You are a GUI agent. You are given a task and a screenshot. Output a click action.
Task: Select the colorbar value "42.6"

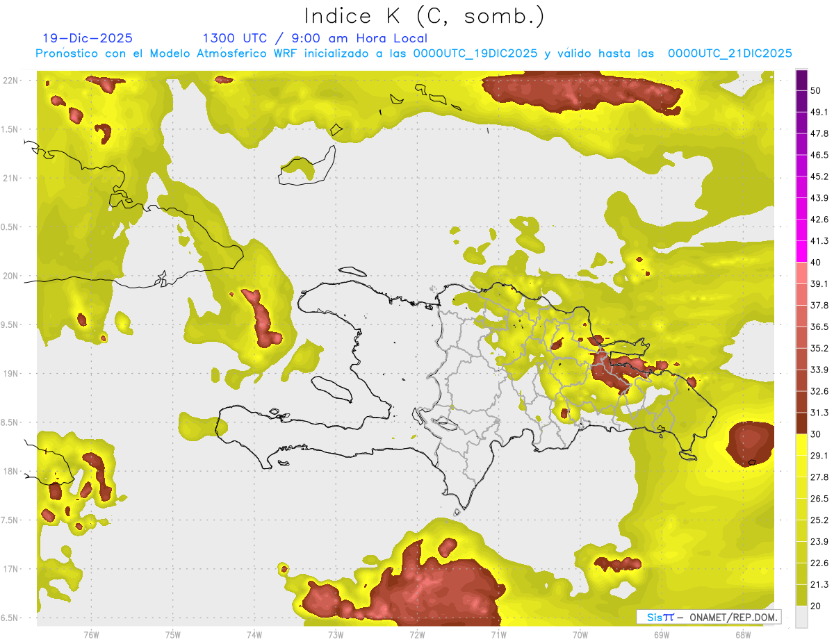[x=819, y=220]
